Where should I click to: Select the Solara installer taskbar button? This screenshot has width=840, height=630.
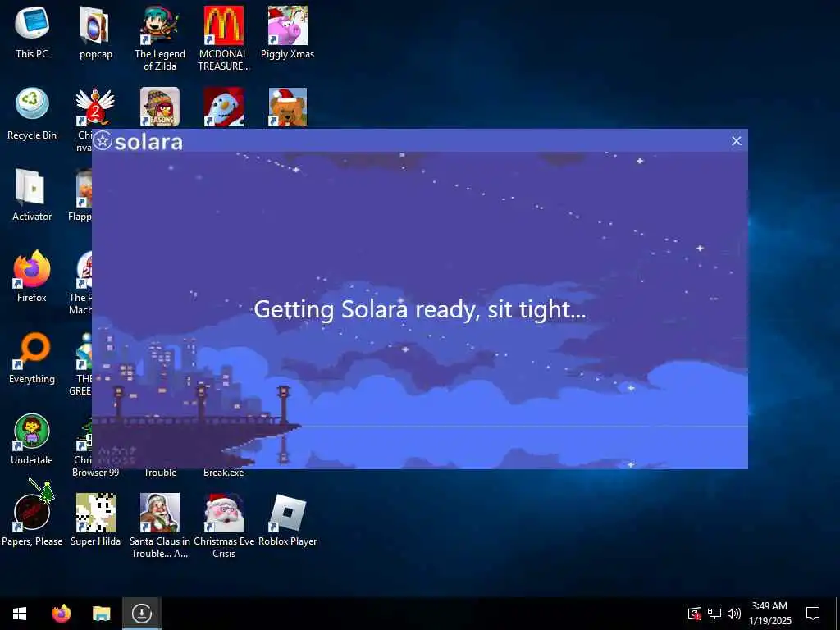[x=141, y=614]
